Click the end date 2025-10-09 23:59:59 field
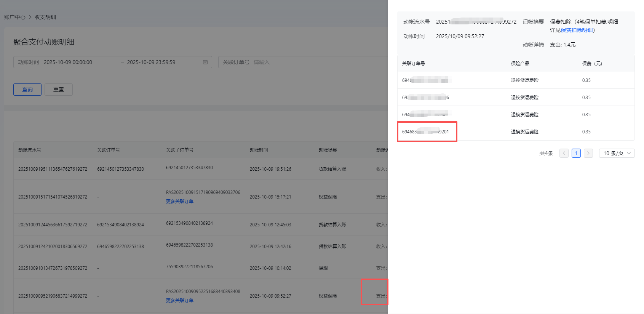The image size is (644, 314). [151, 62]
